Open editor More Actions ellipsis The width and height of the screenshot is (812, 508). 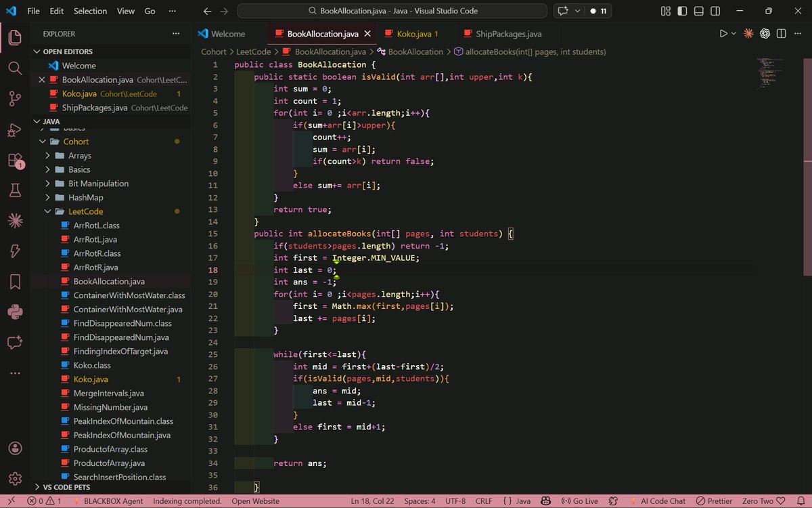(x=798, y=33)
